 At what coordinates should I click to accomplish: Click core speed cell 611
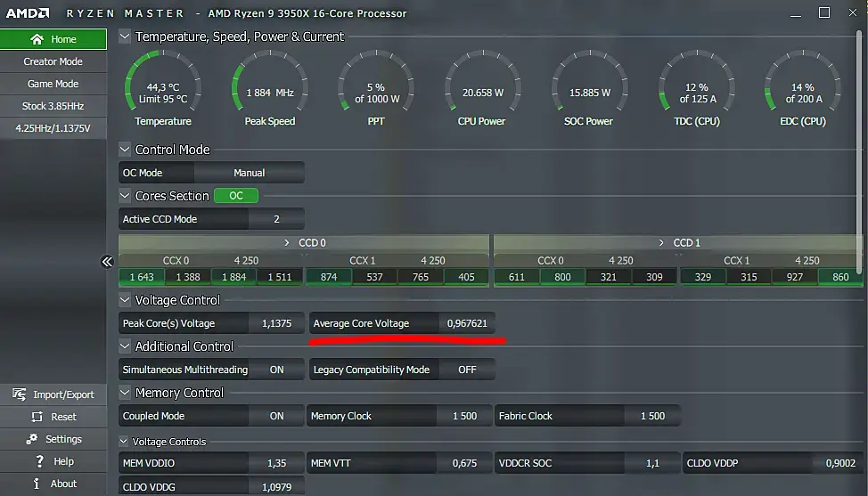(x=517, y=276)
